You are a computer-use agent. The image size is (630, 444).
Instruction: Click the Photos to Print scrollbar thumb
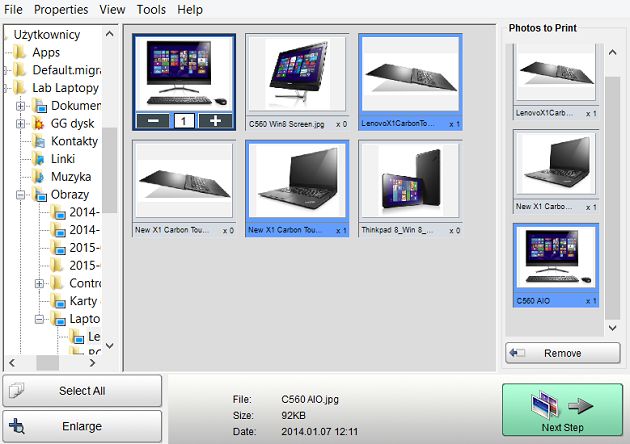pyautogui.click(x=612, y=198)
